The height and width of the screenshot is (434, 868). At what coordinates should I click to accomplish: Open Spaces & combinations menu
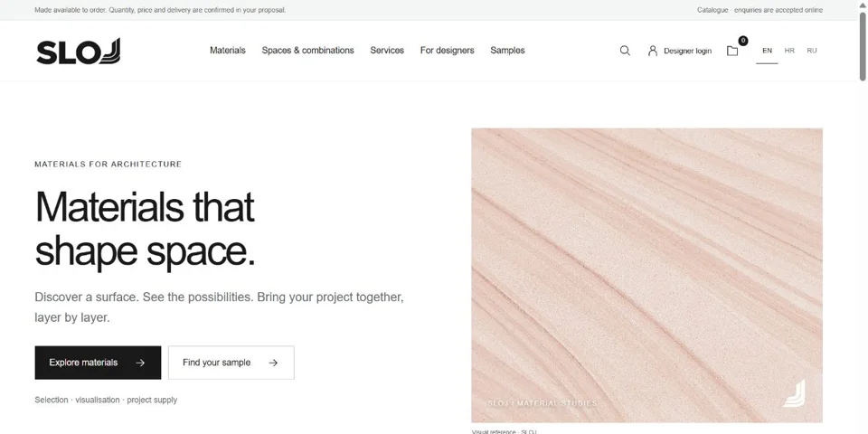click(307, 51)
